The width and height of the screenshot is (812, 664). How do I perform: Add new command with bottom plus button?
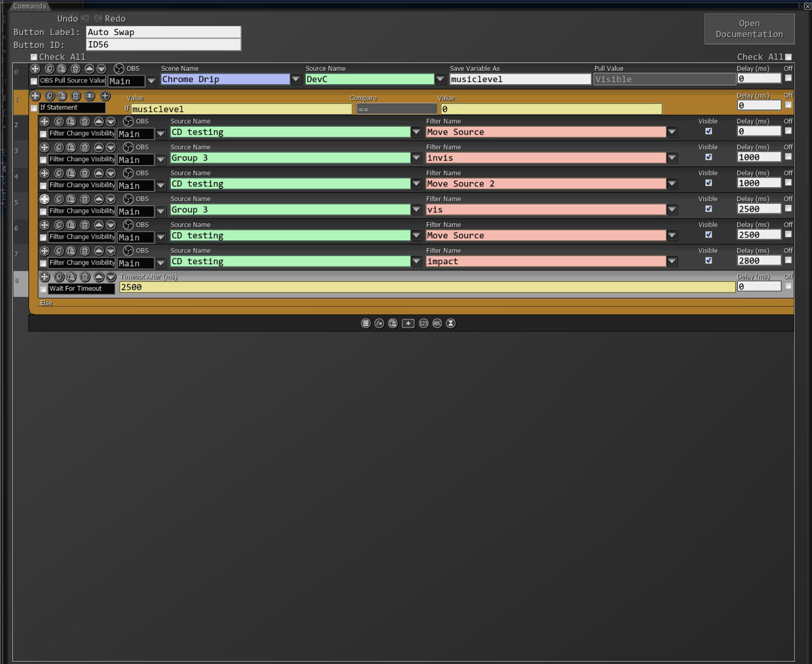point(408,324)
